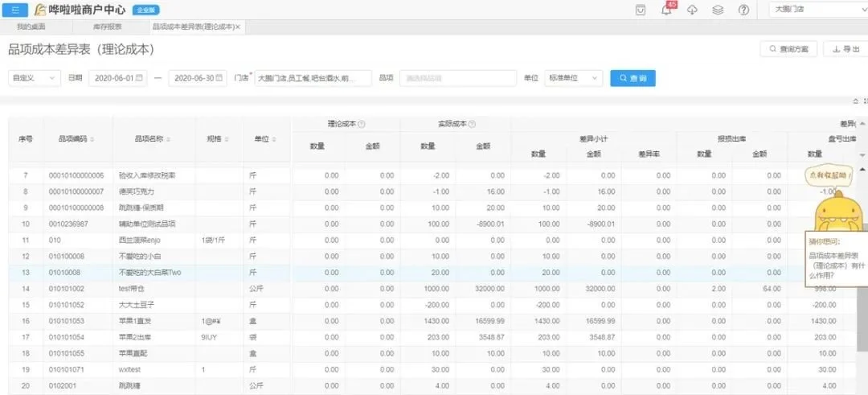Click first amount value 32000.00 in row 14
This screenshot has width=868, height=395.
pos(489,289)
